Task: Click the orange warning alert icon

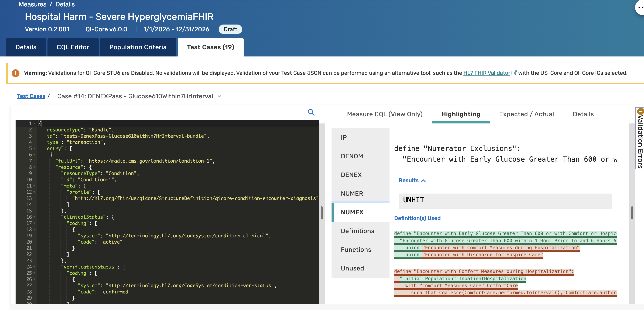Action: click(x=16, y=73)
